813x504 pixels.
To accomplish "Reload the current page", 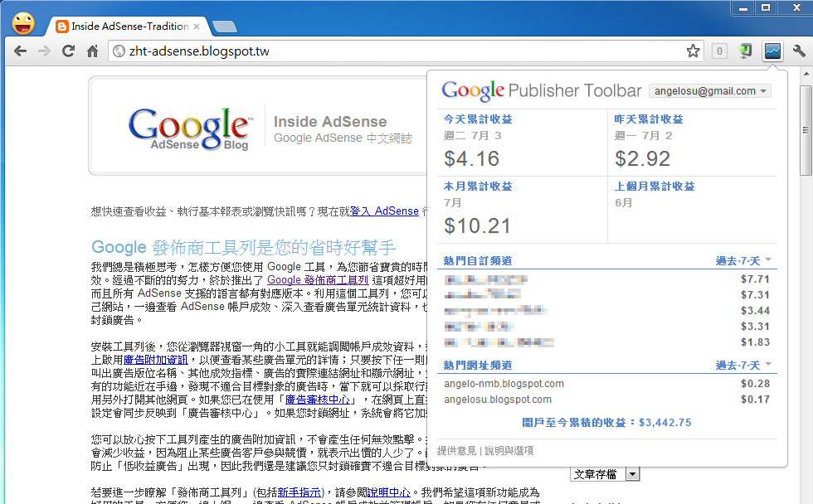I will (x=69, y=51).
